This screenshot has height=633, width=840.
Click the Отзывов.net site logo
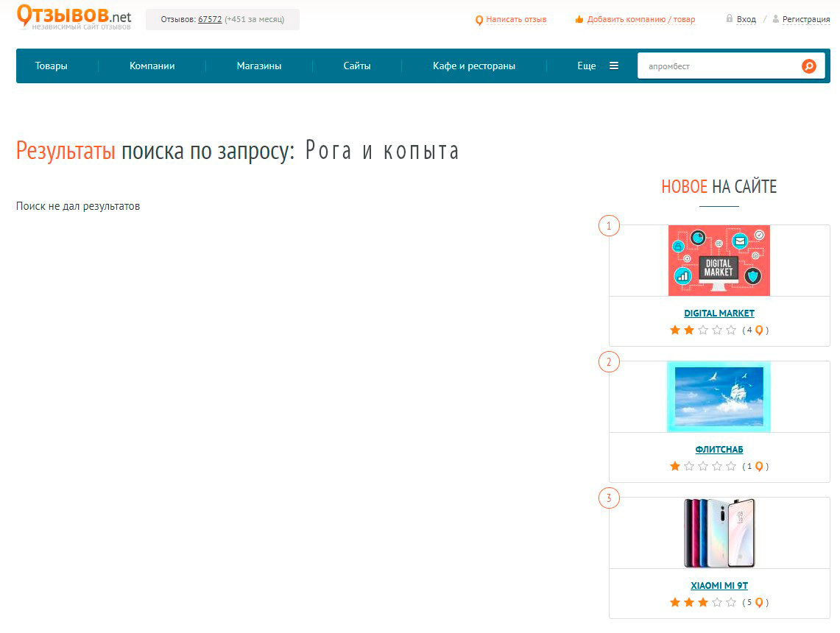74,17
